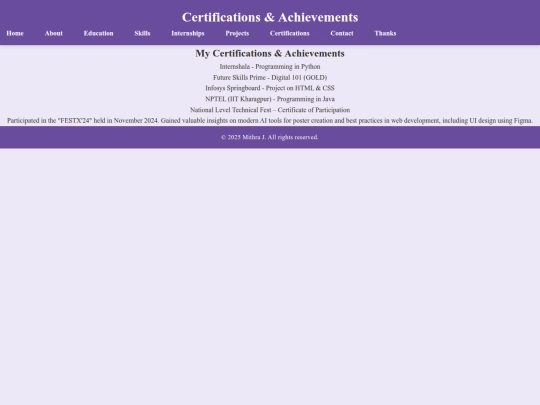Image resolution: width=540 pixels, height=405 pixels.
Task: Click the My Certifications & Achievements heading
Action: (270, 53)
